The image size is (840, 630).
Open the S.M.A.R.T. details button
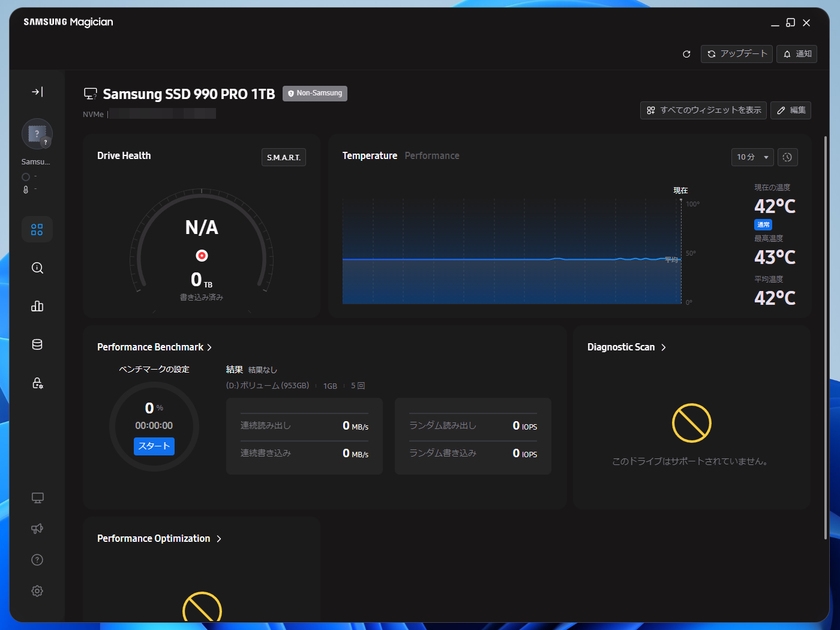tap(284, 157)
